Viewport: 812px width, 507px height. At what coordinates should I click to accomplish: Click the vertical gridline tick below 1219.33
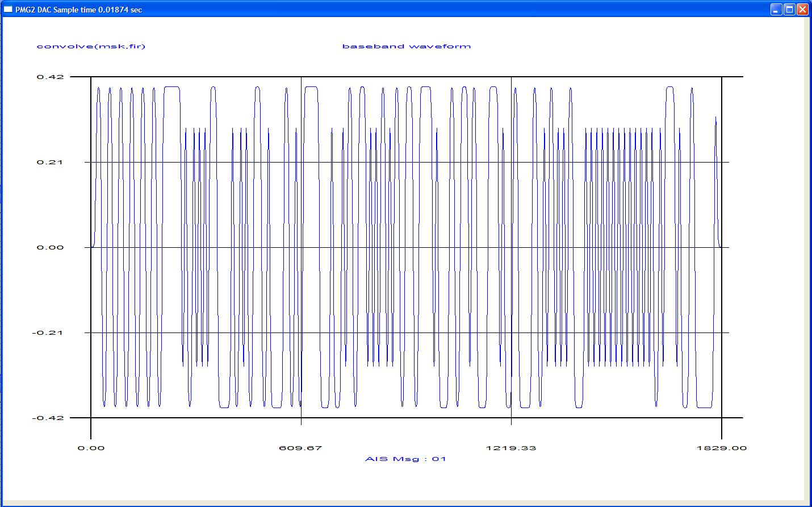click(x=511, y=422)
